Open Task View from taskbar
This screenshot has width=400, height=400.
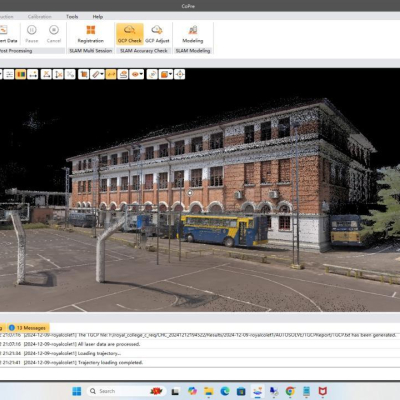click(x=176, y=391)
